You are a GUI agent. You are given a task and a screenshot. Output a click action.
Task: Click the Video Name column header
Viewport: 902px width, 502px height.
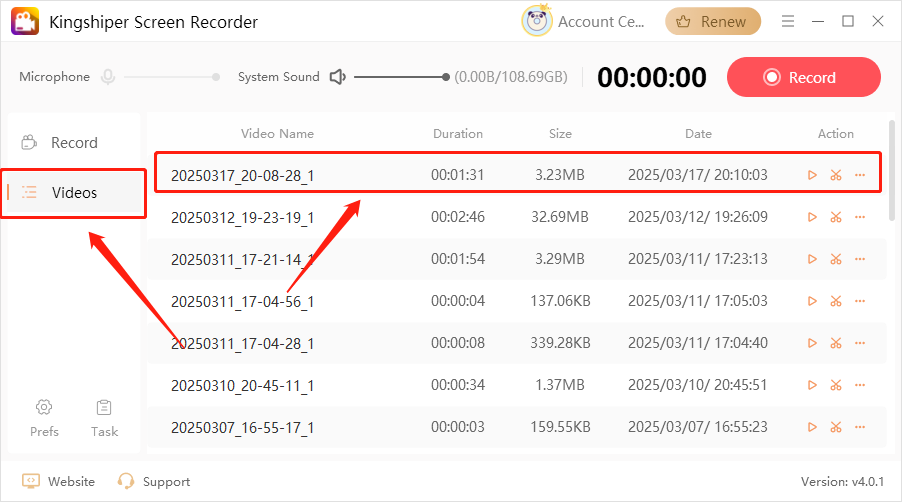(277, 133)
